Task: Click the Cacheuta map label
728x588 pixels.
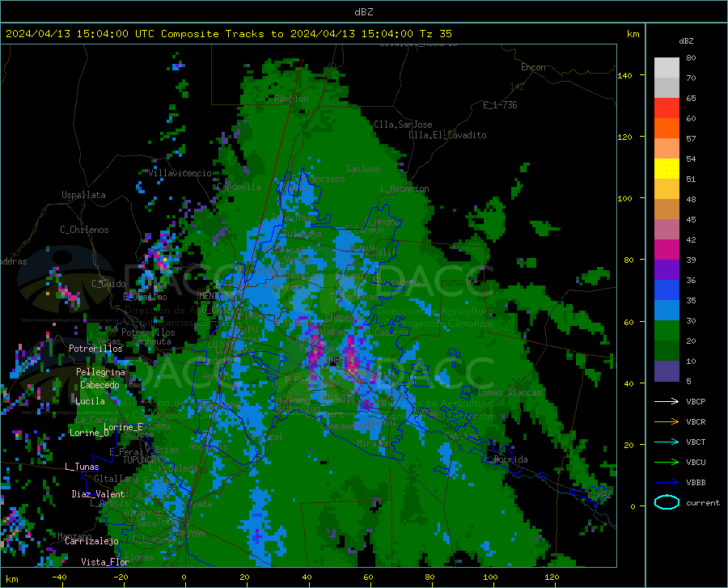Action: coord(151,341)
